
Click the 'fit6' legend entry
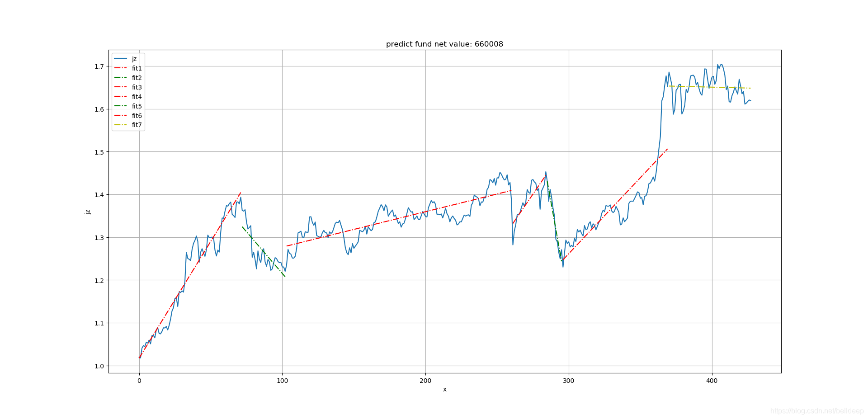(x=128, y=116)
